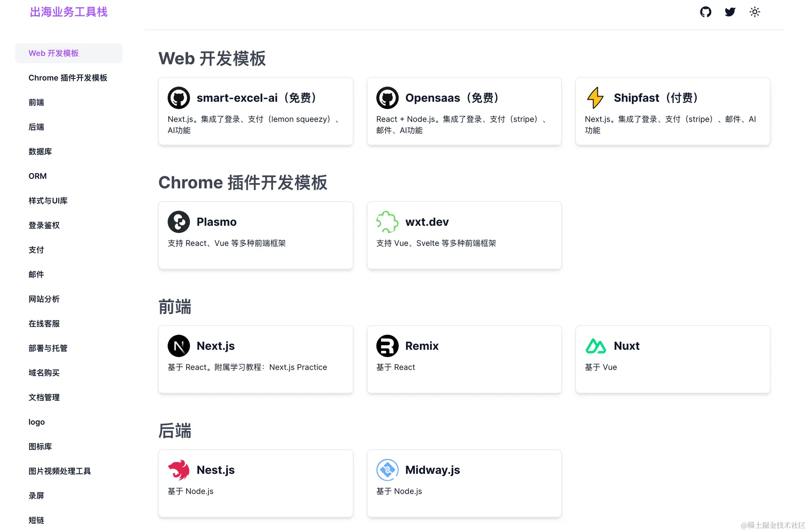Click the Next.js N logo
Viewport: 808px width, 532px height.
(x=179, y=346)
